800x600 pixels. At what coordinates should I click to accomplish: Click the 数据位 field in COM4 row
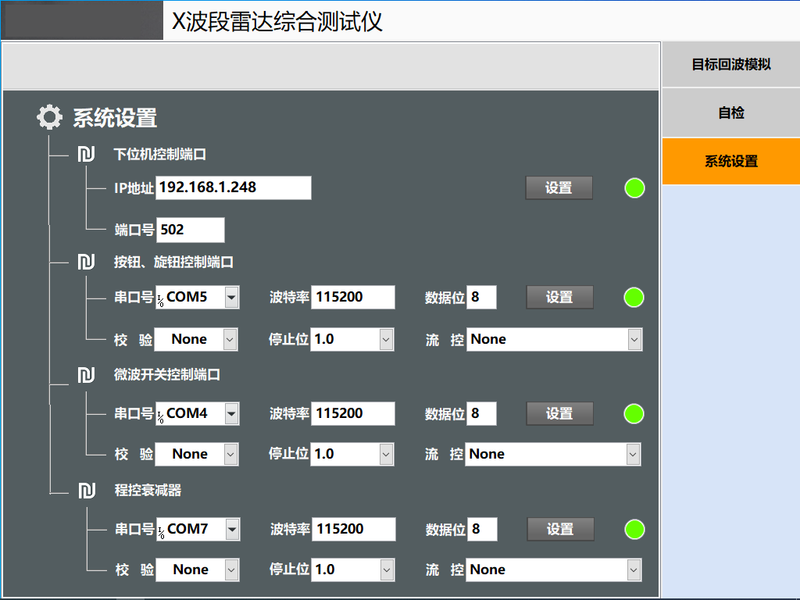[481, 413]
